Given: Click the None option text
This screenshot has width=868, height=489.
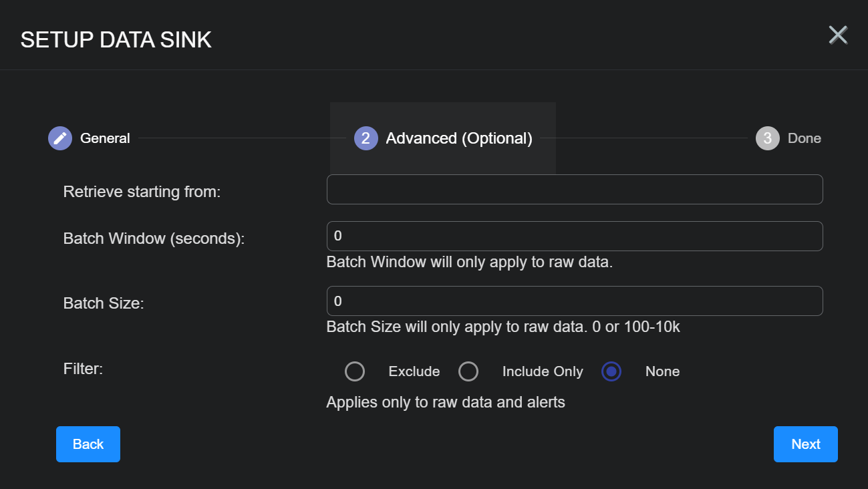Looking at the screenshot, I should 662,371.
